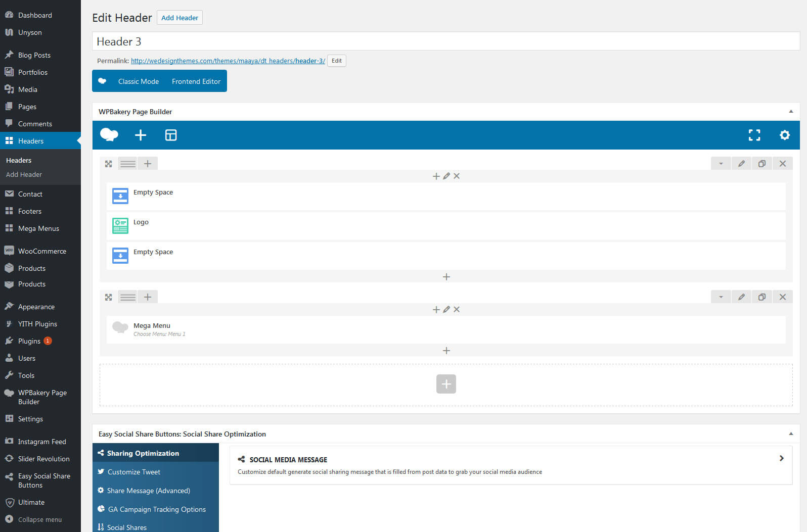Collapse the WPBakery Page Builder panel

click(x=791, y=112)
